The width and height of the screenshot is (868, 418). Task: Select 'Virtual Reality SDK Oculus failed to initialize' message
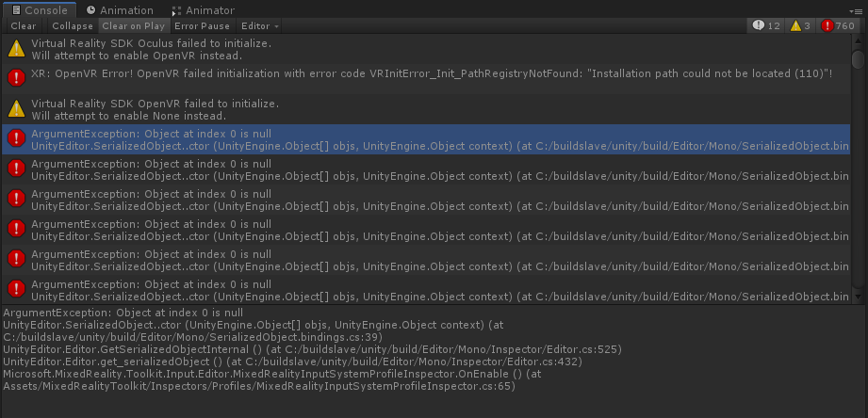click(x=426, y=49)
